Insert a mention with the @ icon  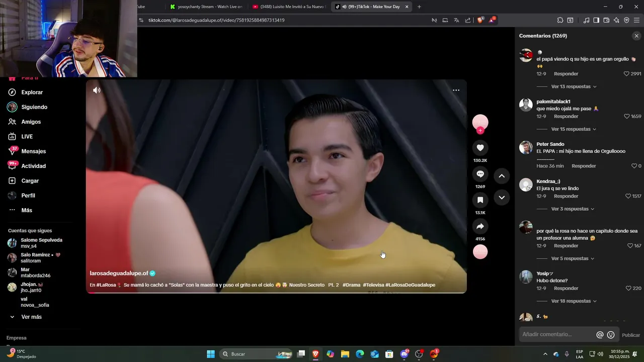tap(600, 335)
